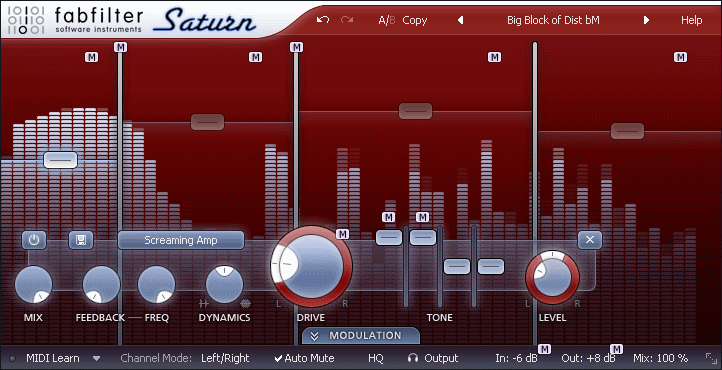Viewport: 722px width, 370px height.
Task: Click the Copy button
Action: coord(415,20)
